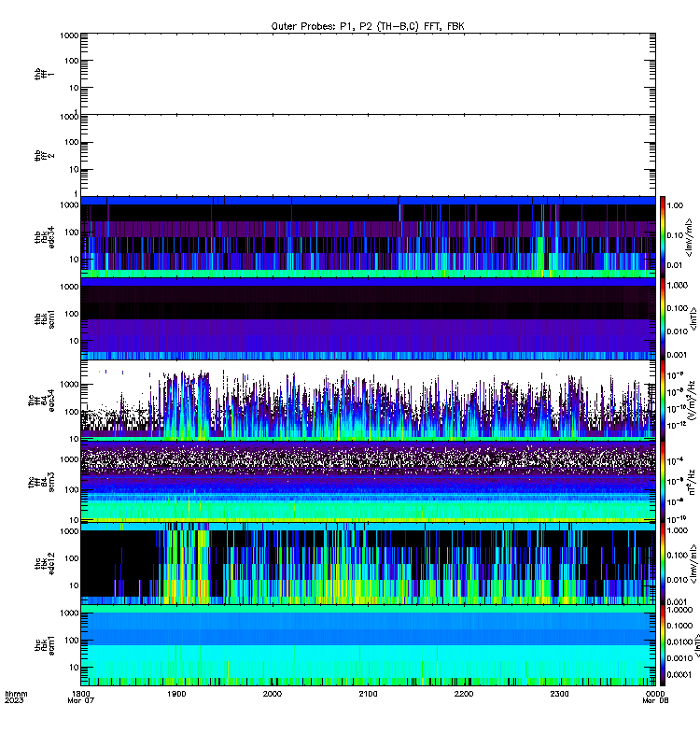
Task: Click inside the thc fbk scm1 spectrogram
Action: 368,645
